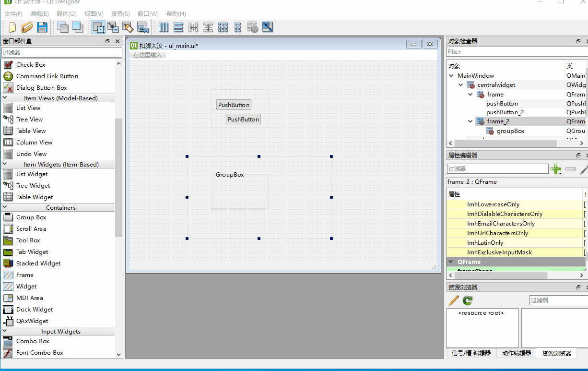Viewport: 588px width, 371px height.
Task: Collapse the centralwidget tree node
Action: (461, 84)
